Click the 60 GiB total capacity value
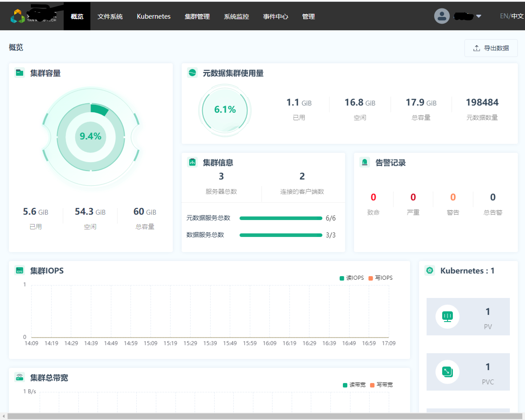This screenshot has height=420, width=525. (x=145, y=212)
